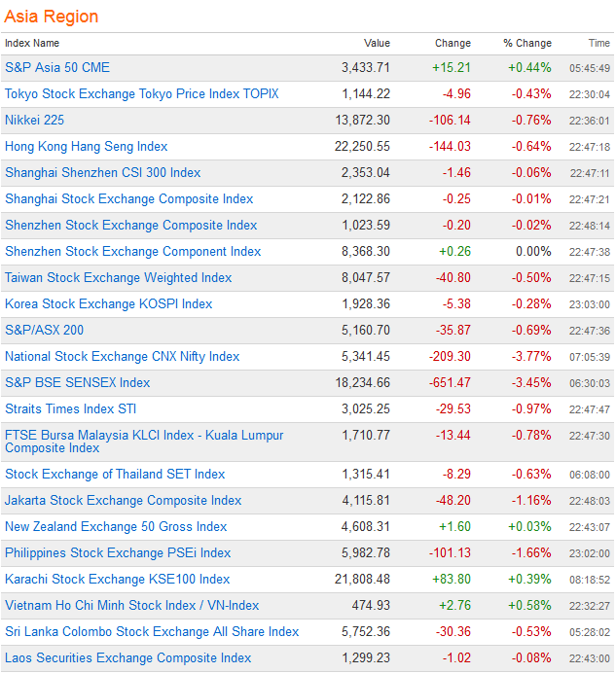616x673 pixels.
Task: Open Hong Kong Hang Seng Index link
Action: click(x=86, y=146)
